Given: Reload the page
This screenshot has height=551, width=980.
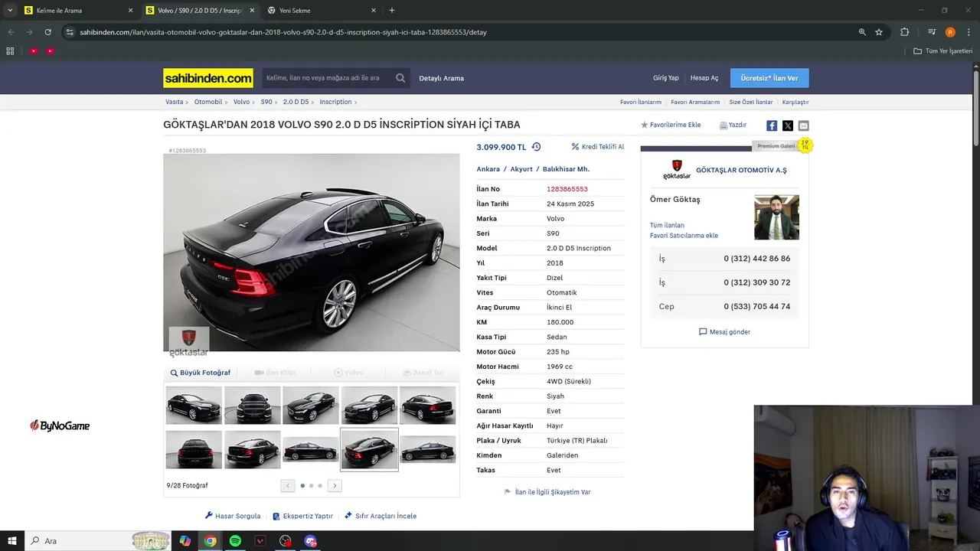Looking at the screenshot, I should click(47, 32).
